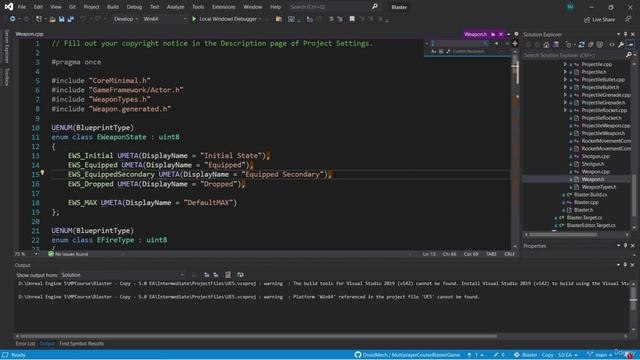Screen dimensions: 640x360
Task: Select WeaponTypes.h in Solution Explorer
Action: [x=599, y=187]
